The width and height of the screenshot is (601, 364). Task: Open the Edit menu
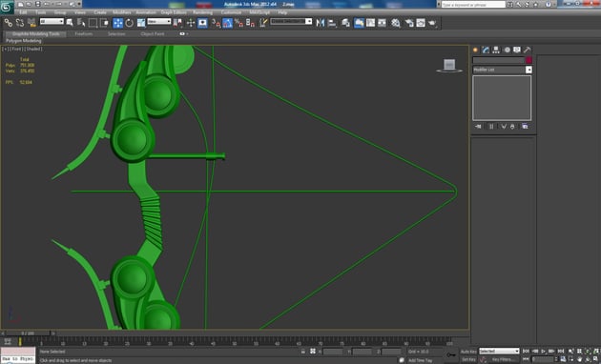(24, 12)
